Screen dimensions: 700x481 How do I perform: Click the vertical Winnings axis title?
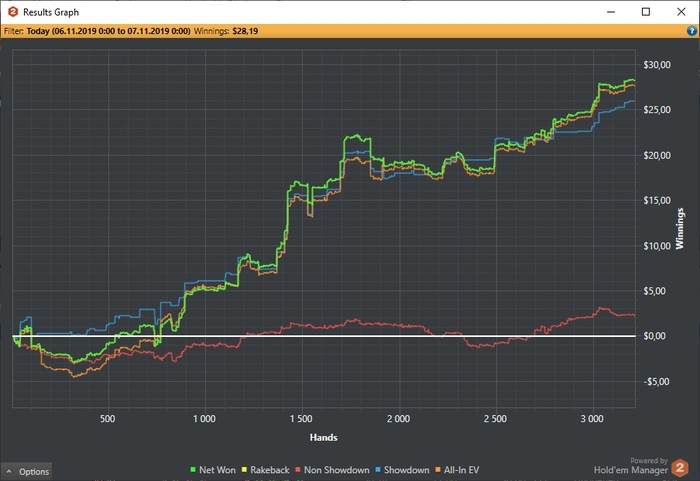coord(679,229)
